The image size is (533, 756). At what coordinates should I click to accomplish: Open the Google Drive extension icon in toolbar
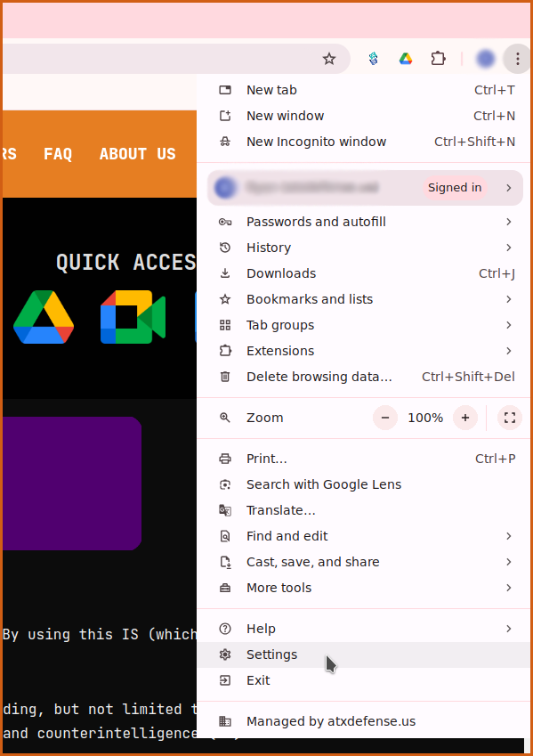pos(406,59)
